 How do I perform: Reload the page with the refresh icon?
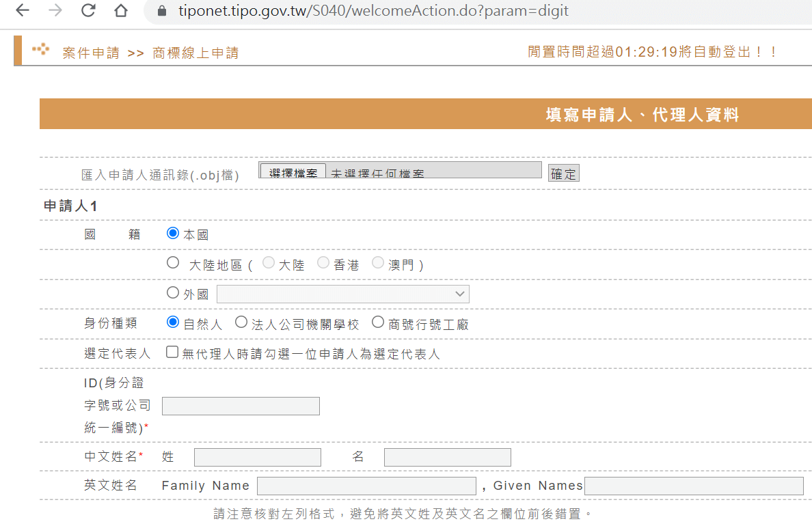[x=89, y=10]
